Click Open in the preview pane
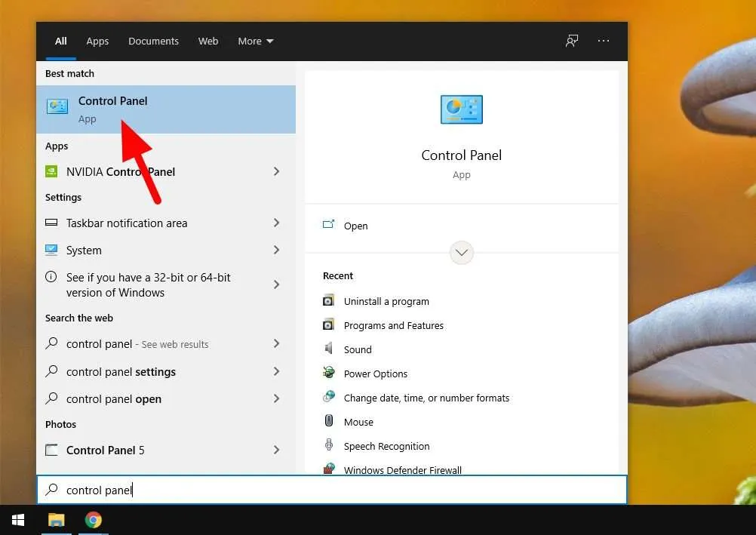 click(356, 226)
